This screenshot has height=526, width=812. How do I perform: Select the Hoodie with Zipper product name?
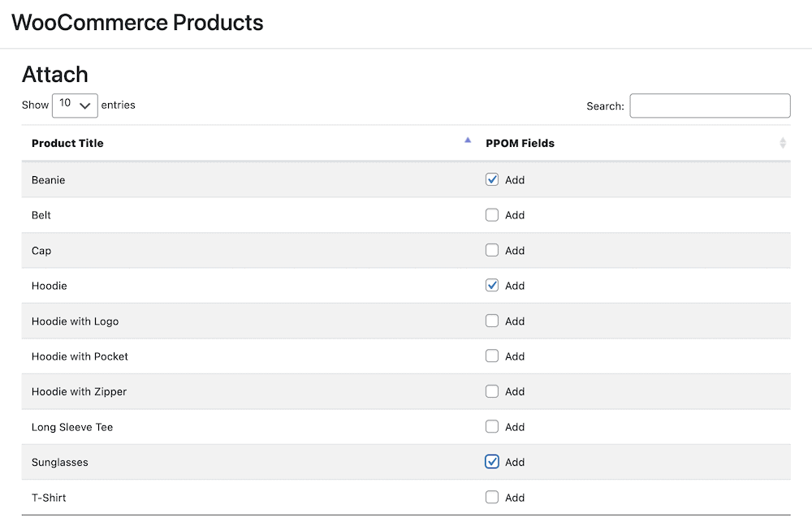(80, 392)
